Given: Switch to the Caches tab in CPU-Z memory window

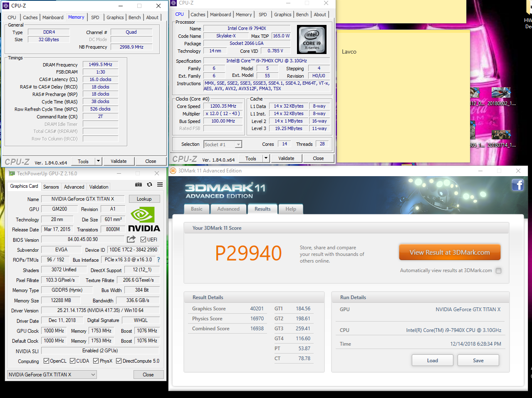Looking at the screenshot, I should (x=30, y=17).
